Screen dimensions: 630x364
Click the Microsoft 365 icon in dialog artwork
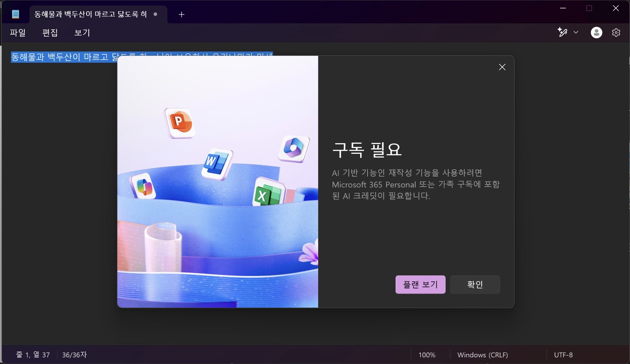point(293,148)
